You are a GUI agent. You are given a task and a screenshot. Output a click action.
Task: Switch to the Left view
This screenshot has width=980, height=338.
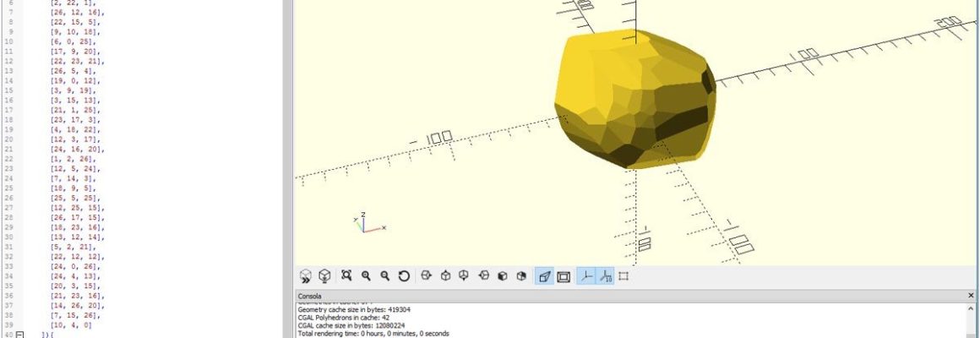click(x=483, y=275)
